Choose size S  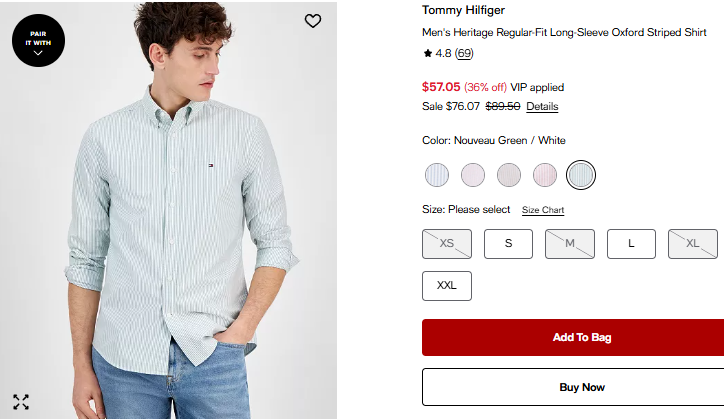[508, 244]
